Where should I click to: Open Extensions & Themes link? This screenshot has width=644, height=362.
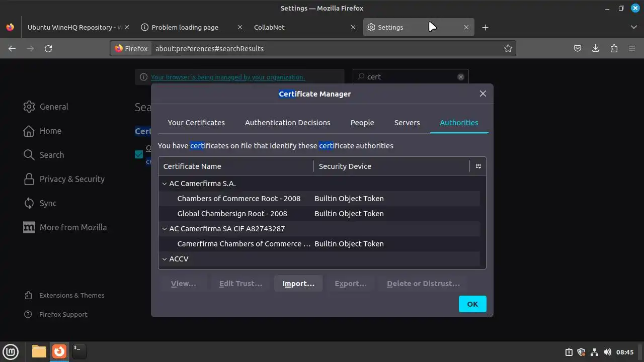click(x=65, y=295)
